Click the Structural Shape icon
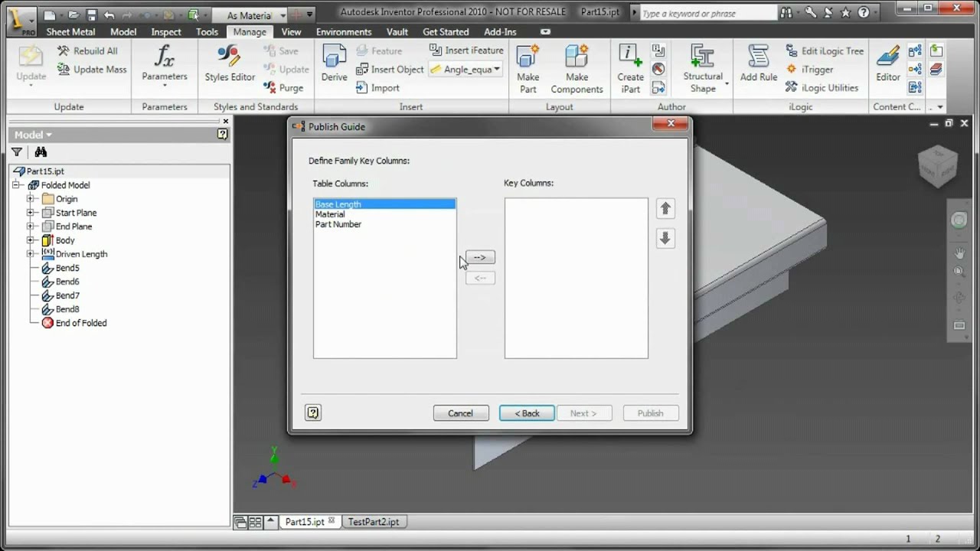This screenshot has height=551, width=980. [x=703, y=56]
